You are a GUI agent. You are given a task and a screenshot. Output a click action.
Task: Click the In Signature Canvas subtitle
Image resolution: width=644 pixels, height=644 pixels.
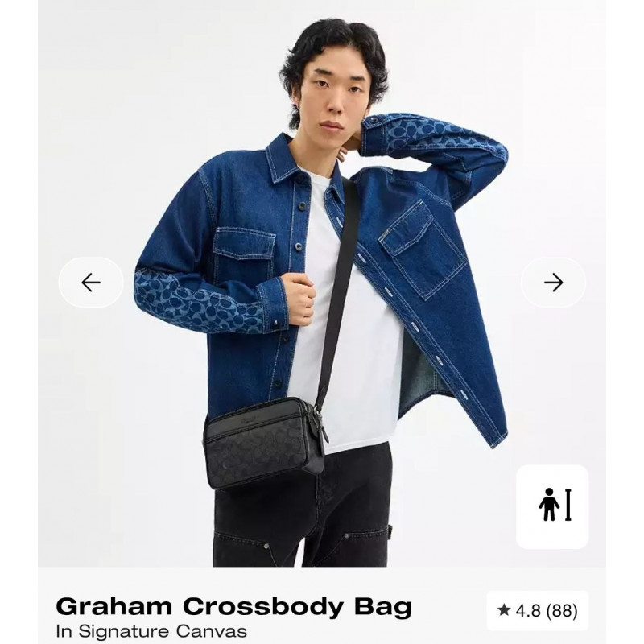151,631
